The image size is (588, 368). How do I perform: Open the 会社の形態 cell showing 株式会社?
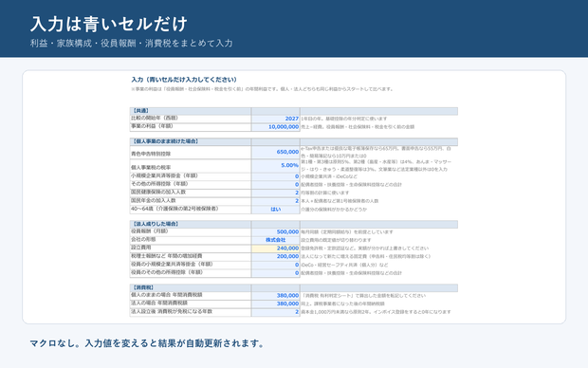point(276,240)
